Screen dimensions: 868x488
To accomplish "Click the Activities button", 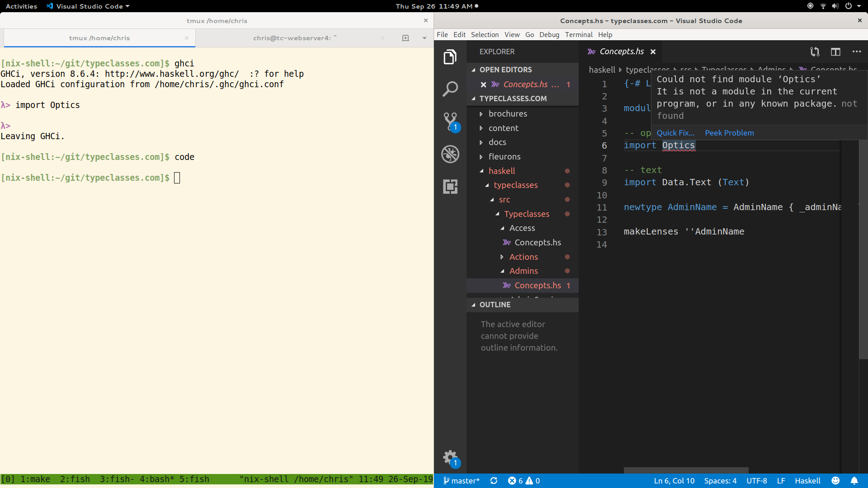I will 21,6.
